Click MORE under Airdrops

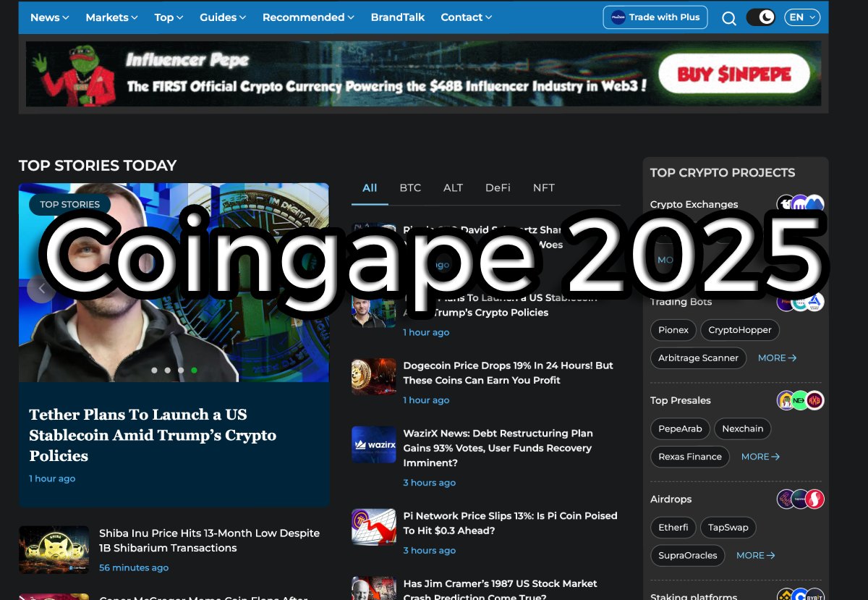[756, 556]
